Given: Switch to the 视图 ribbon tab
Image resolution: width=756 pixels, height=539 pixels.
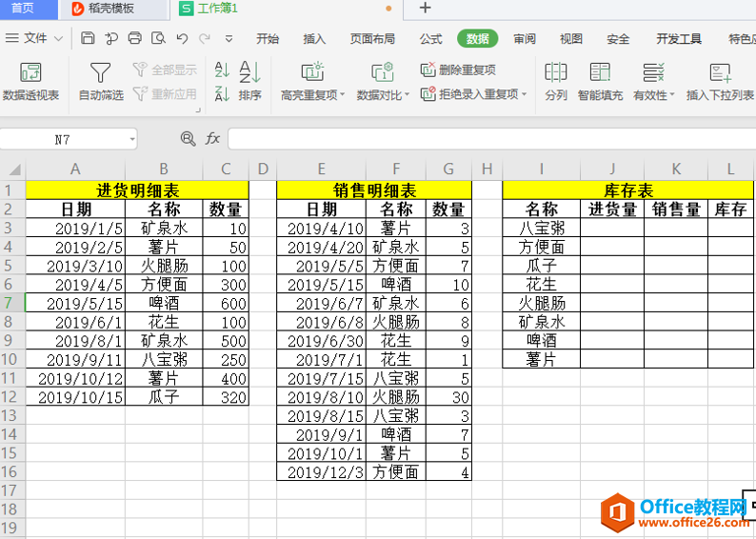Looking at the screenshot, I should click(571, 39).
